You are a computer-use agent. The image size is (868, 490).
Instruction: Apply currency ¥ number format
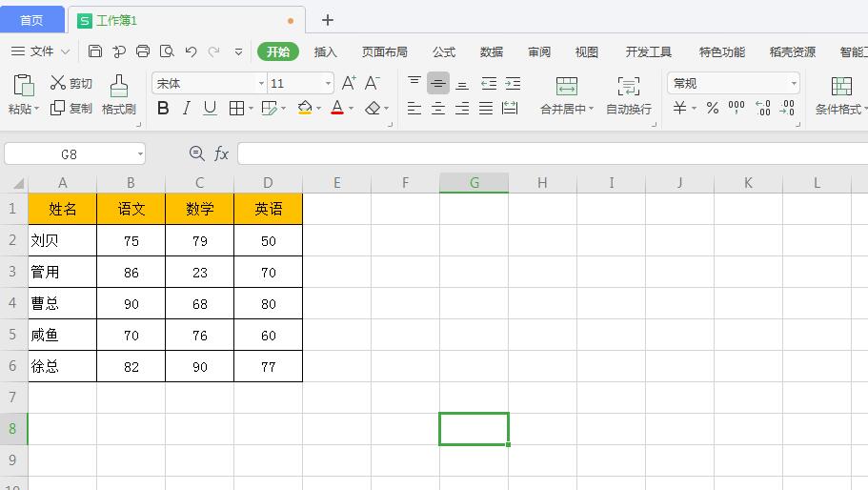(x=679, y=108)
